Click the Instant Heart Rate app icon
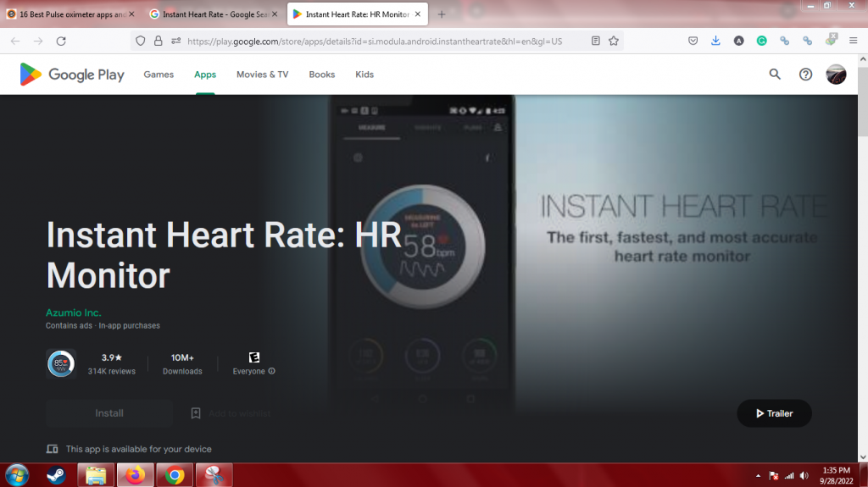Viewport: 868px width, 487px height. 61,364
